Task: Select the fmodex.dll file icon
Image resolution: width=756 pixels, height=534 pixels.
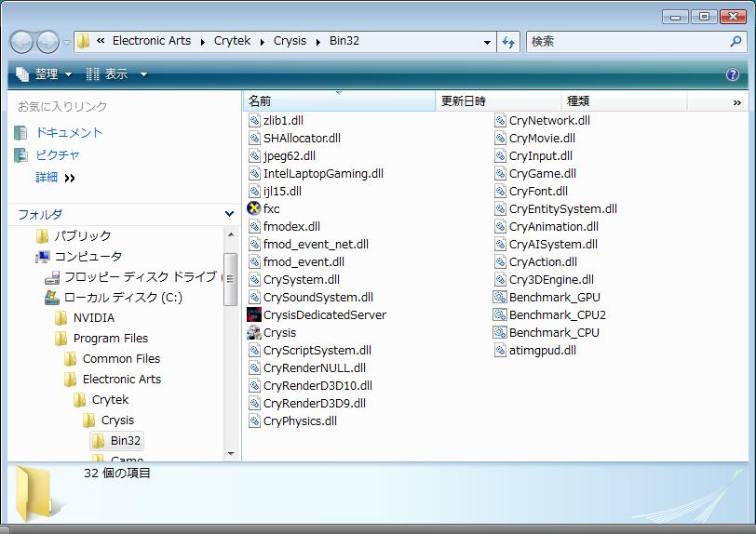Action: pyautogui.click(x=254, y=226)
